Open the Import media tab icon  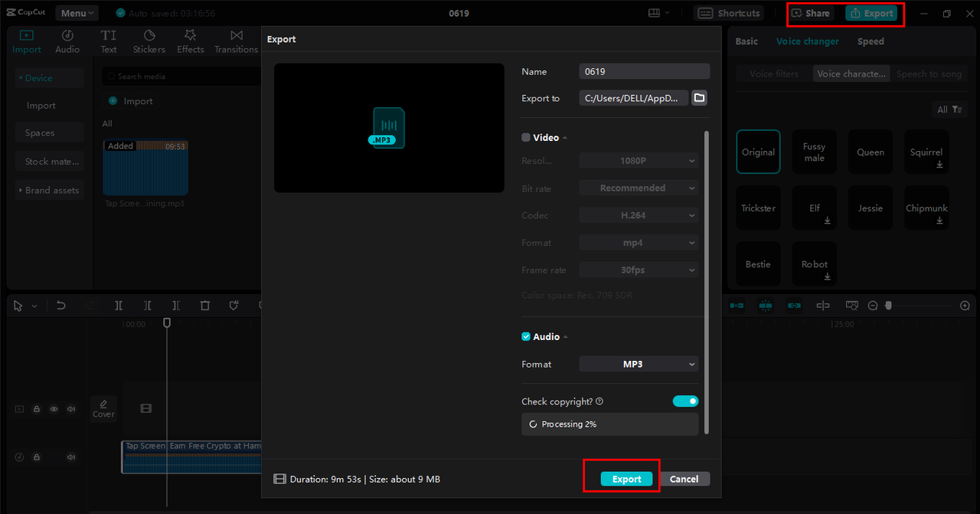coord(27,35)
